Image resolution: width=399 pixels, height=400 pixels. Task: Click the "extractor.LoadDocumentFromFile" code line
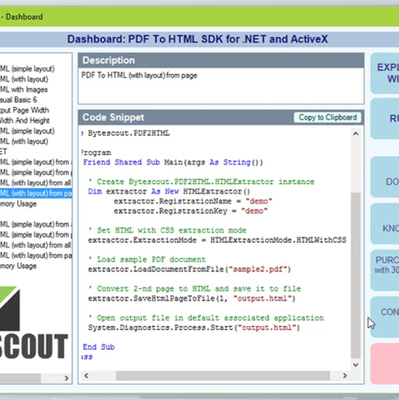click(189, 269)
